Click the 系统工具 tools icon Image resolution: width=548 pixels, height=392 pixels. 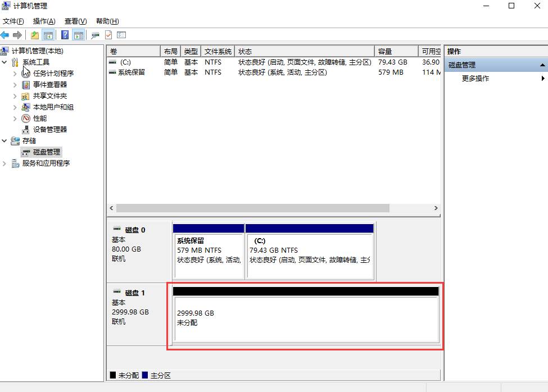(15, 62)
